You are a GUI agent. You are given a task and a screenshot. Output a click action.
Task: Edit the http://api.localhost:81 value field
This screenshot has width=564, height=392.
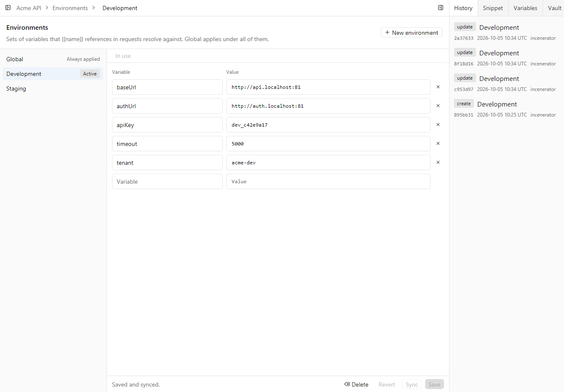[328, 87]
